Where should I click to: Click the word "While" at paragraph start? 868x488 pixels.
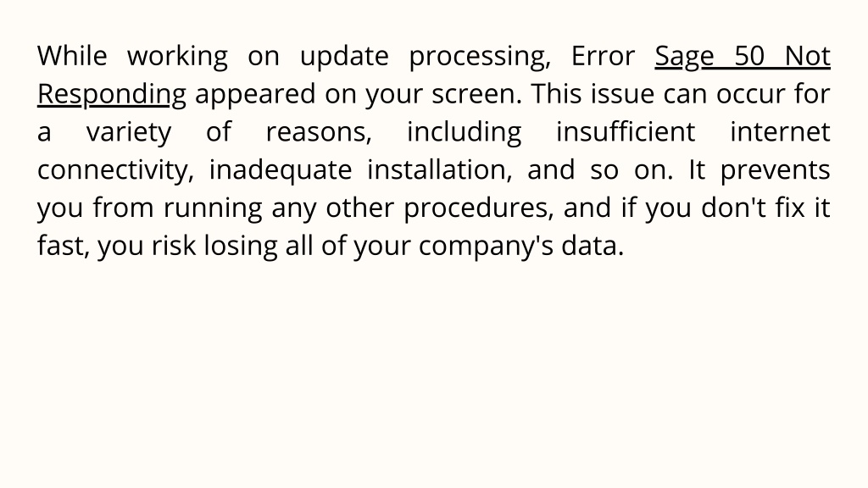pos(72,56)
